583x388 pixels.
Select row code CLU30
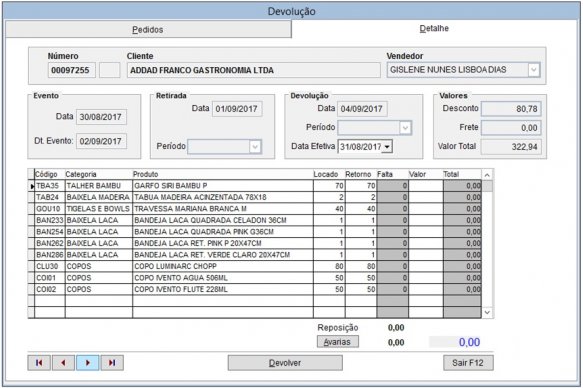coord(50,266)
